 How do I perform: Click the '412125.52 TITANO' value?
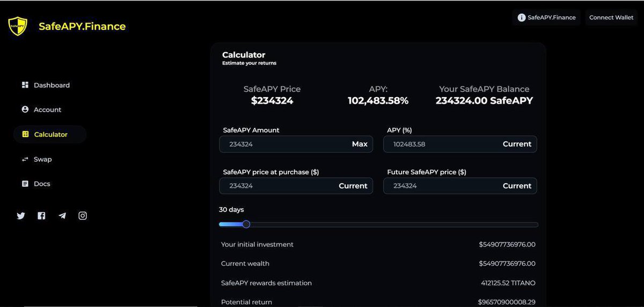pyautogui.click(x=508, y=283)
